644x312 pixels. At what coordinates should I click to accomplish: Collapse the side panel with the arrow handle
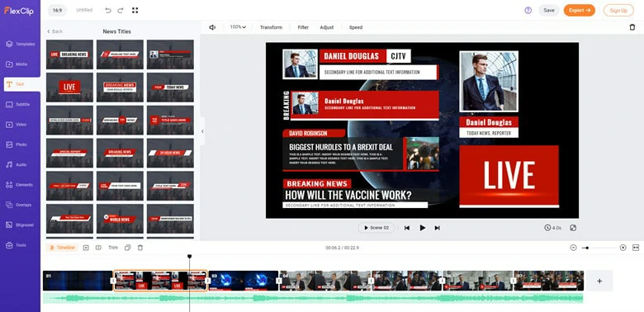click(202, 131)
